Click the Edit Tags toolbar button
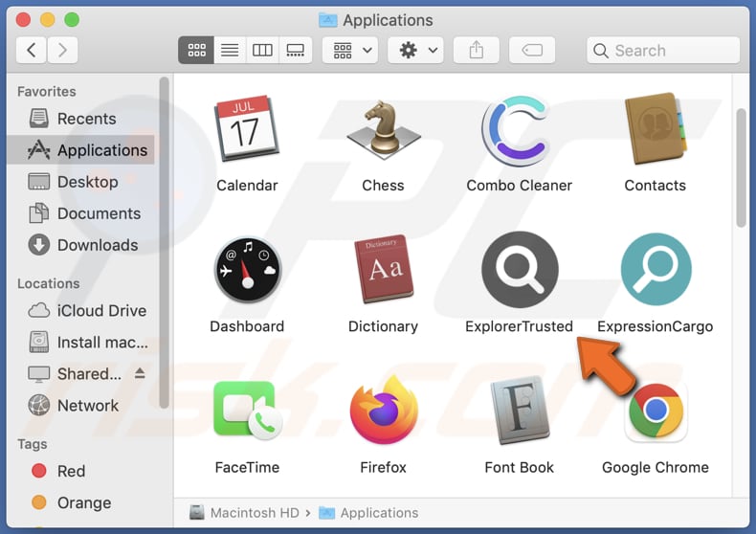Image resolution: width=756 pixels, height=534 pixels. click(x=532, y=50)
